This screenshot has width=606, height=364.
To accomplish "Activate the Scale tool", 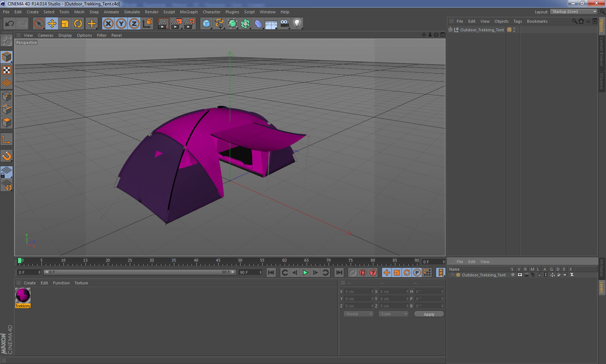I will click(65, 24).
